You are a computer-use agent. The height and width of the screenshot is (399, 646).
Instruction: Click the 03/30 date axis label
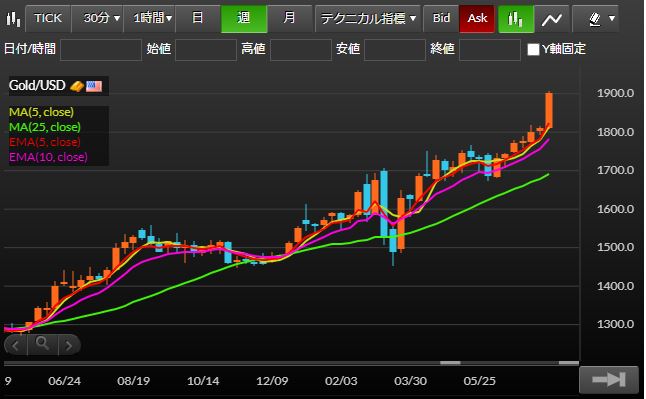[x=410, y=381]
